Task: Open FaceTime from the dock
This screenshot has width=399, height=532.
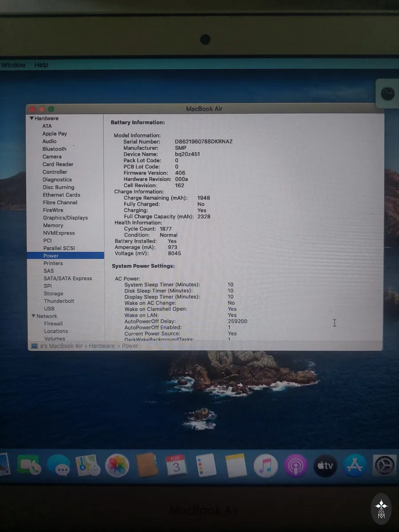Action: tap(29, 465)
